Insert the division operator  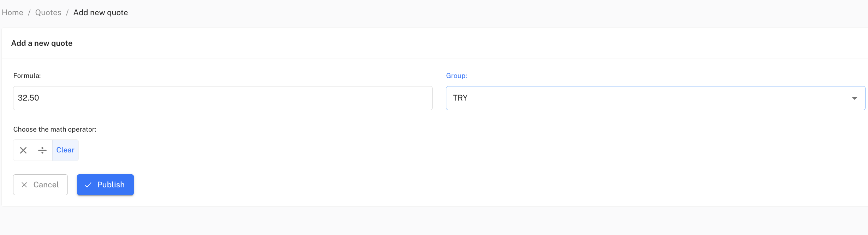pos(42,150)
